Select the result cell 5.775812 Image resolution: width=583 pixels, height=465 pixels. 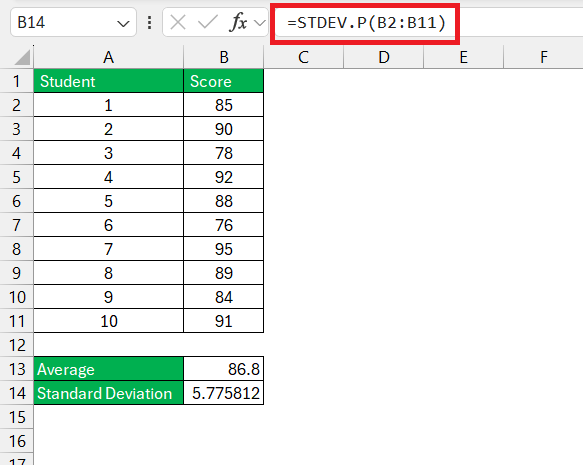pyautogui.click(x=223, y=393)
